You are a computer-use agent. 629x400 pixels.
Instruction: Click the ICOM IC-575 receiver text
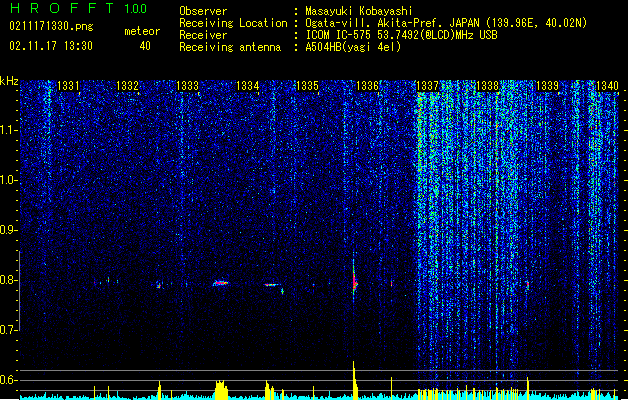401,35
